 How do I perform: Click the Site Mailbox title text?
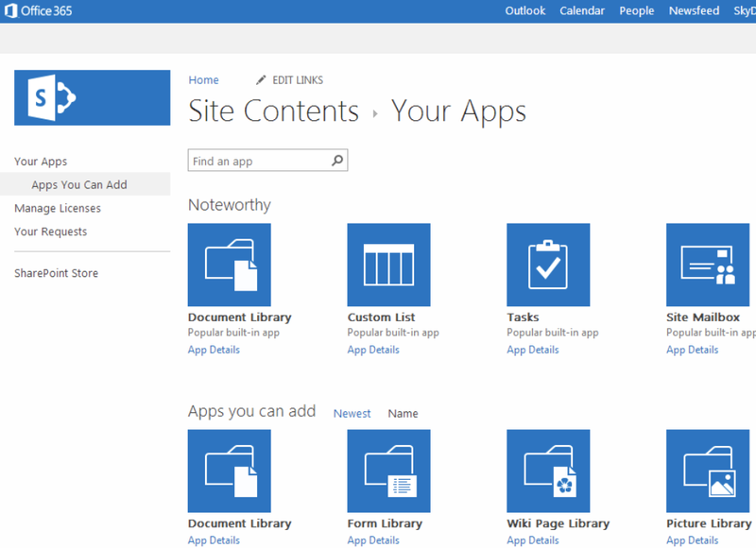coord(703,317)
